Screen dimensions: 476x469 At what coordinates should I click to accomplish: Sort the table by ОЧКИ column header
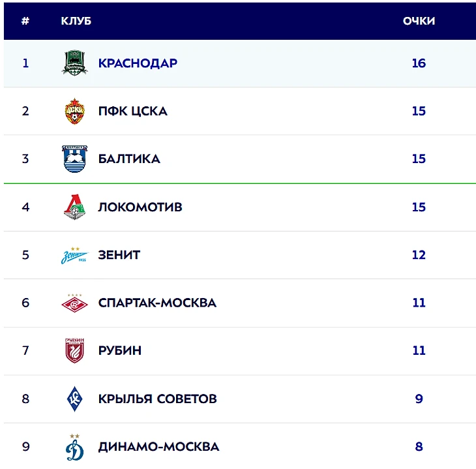click(419, 21)
